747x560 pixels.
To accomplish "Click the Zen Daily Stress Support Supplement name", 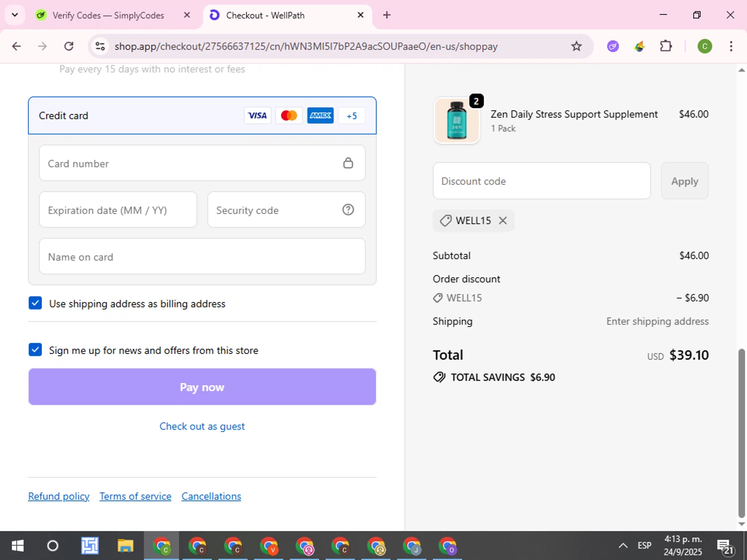I will (x=574, y=114).
